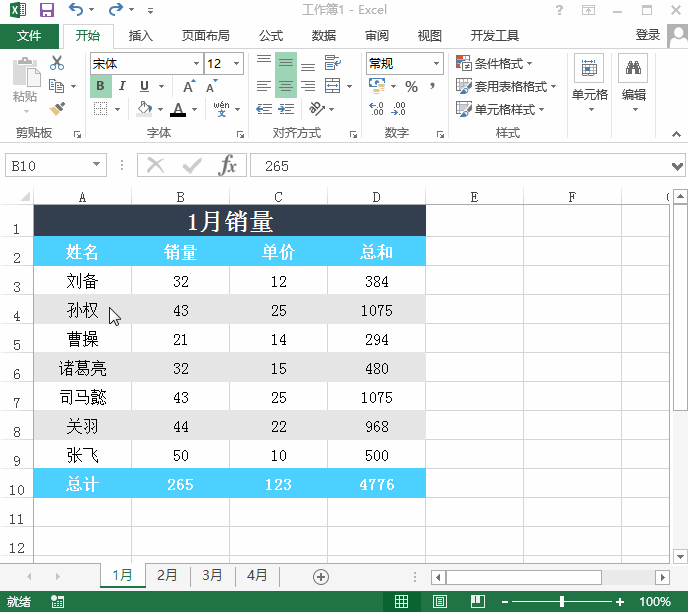The height and width of the screenshot is (612, 688).
Task: Switch to 数据 Data tab
Action: 324,36
